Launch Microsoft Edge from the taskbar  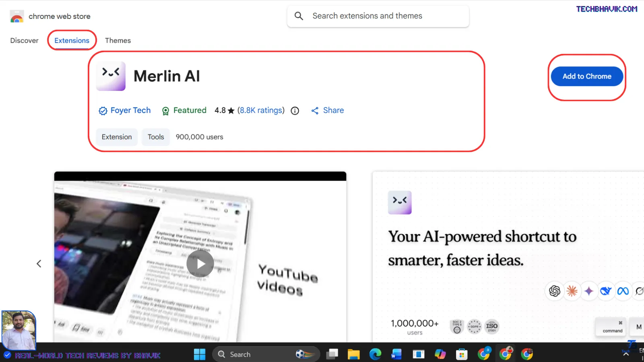click(x=375, y=354)
